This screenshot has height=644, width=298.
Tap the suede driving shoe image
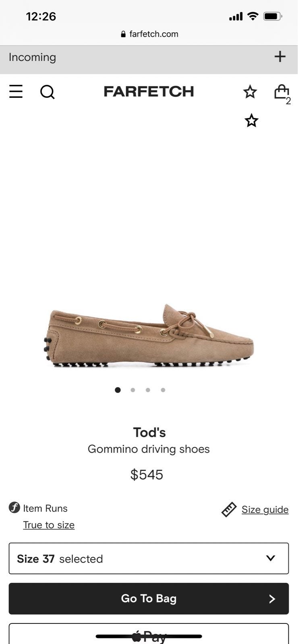click(149, 336)
